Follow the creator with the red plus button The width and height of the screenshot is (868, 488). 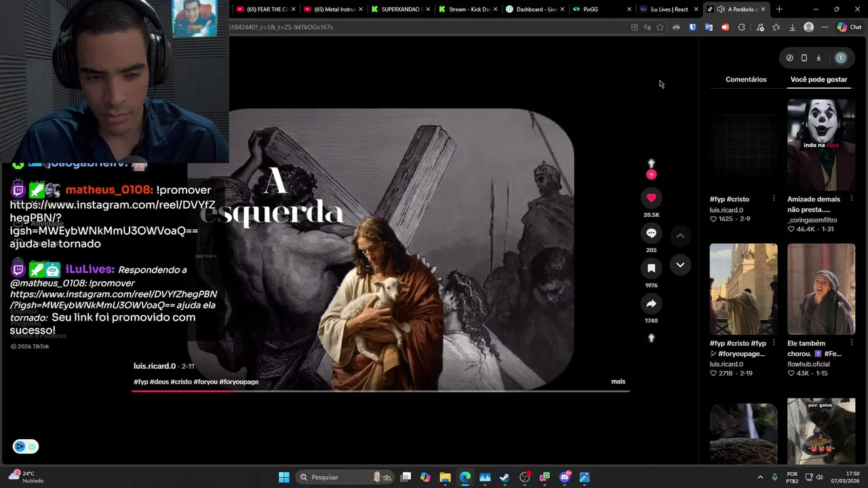pyautogui.click(x=651, y=175)
